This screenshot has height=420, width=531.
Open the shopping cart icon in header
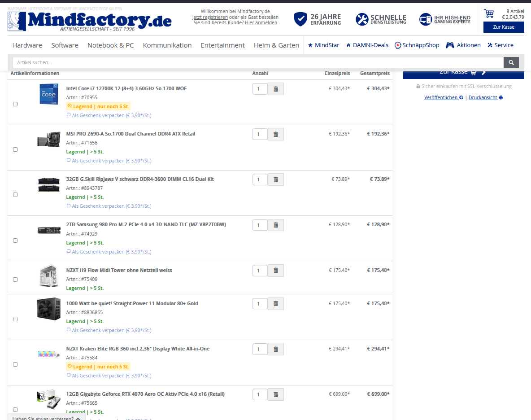[x=489, y=13]
